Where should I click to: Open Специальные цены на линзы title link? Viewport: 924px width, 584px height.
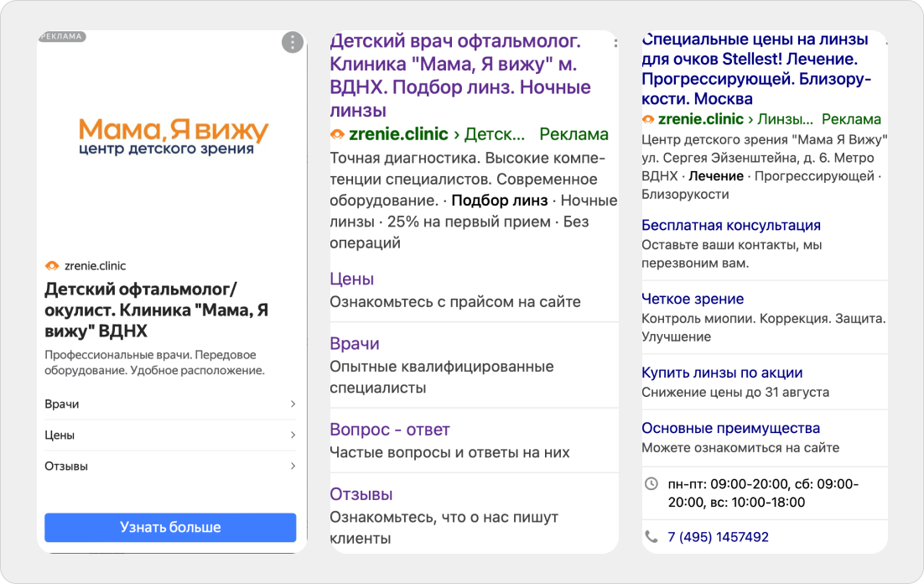click(x=756, y=69)
